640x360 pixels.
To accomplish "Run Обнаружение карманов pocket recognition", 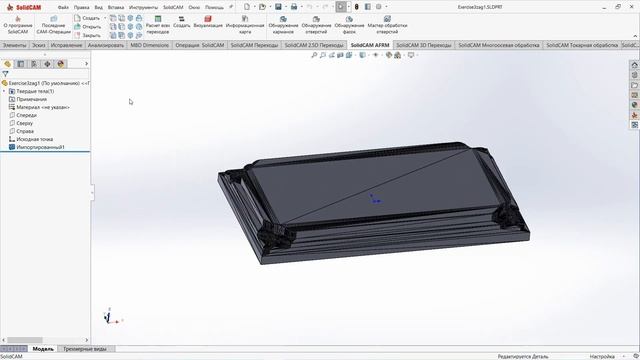I will 283,25.
